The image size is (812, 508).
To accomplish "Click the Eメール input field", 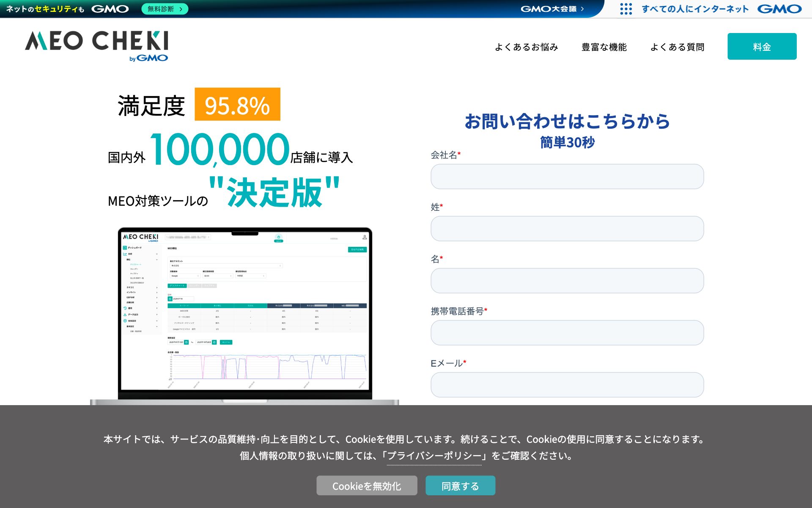I will (567, 385).
